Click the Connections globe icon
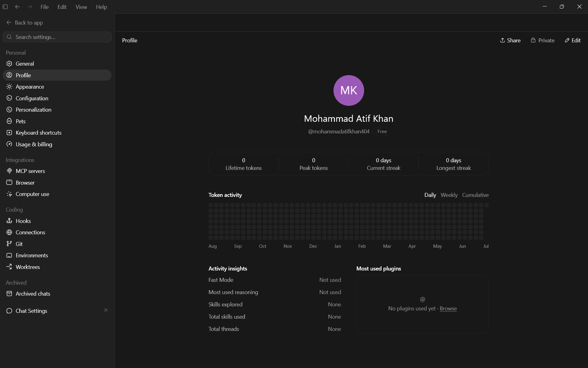This screenshot has height=368, width=588. tap(9, 232)
